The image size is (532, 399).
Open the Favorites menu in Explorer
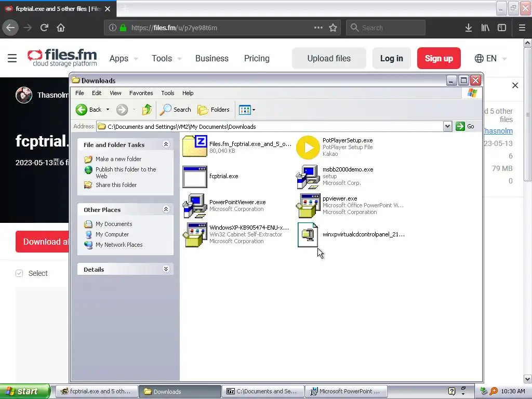pos(141,93)
